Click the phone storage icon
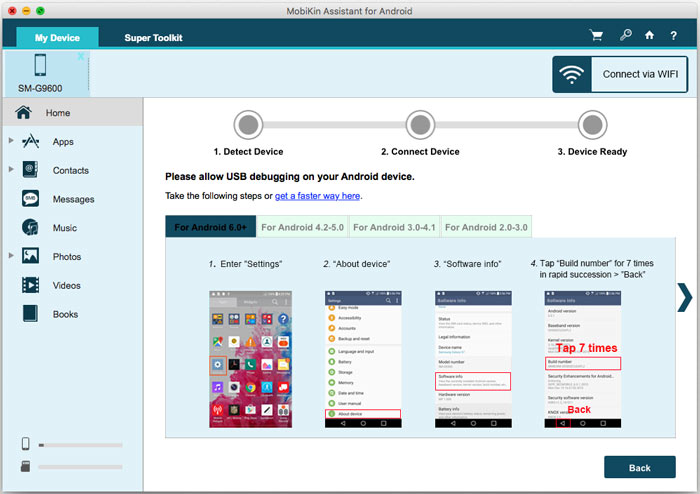The height and width of the screenshot is (494, 700). [26, 444]
